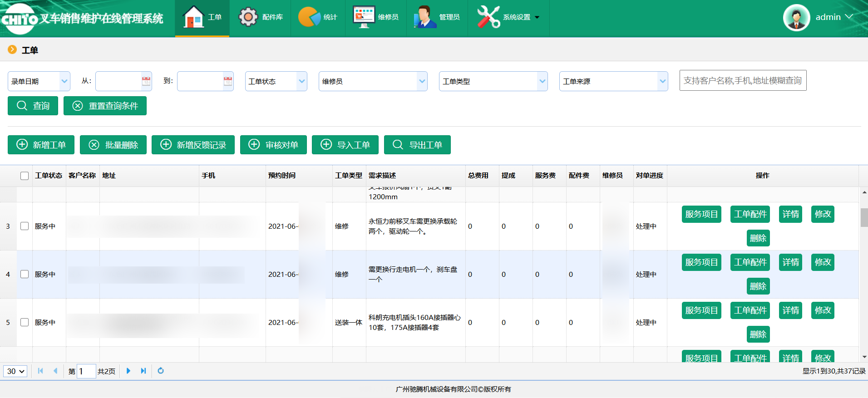Switch to the 工单 home tab

pos(202,18)
